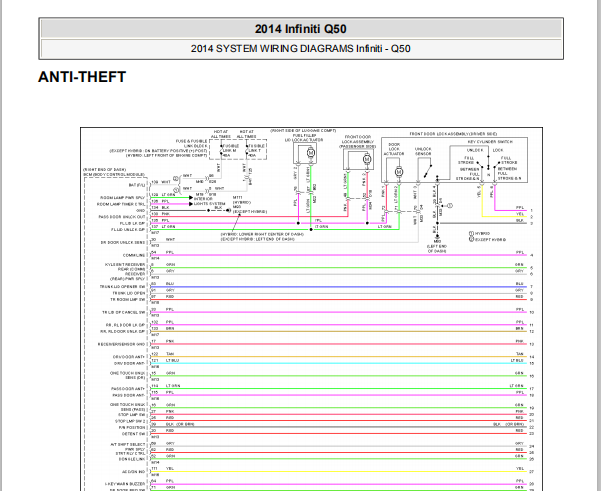Click the M60 ground point symbol
The image size is (601, 491).
(437, 237)
